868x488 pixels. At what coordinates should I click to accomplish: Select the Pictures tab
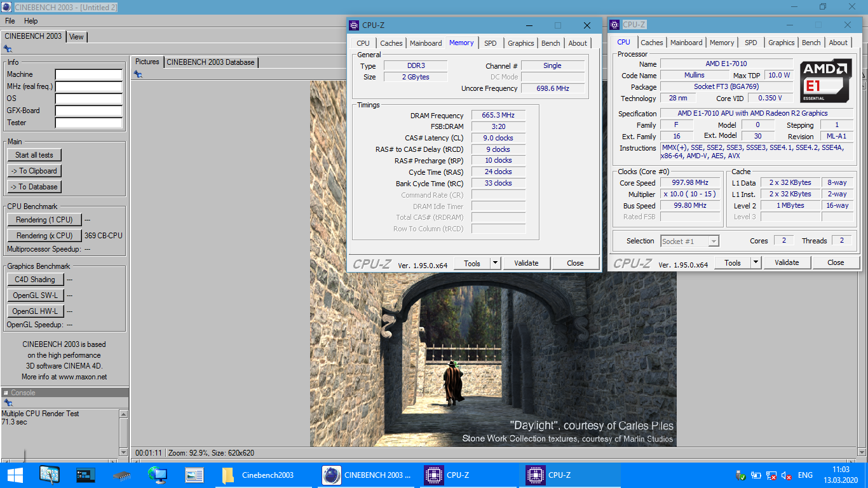coord(147,62)
